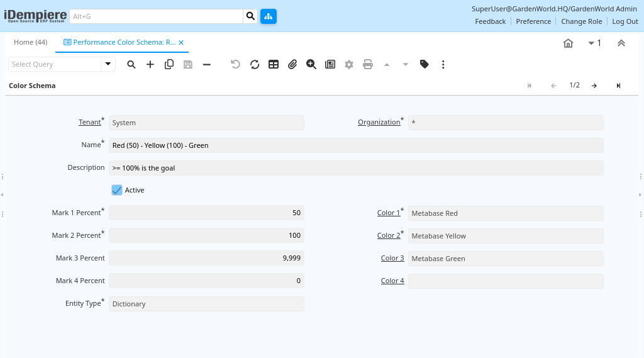Jump to last record arrow
Image resolution: width=644 pixels, height=358 pixels.
[618, 86]
